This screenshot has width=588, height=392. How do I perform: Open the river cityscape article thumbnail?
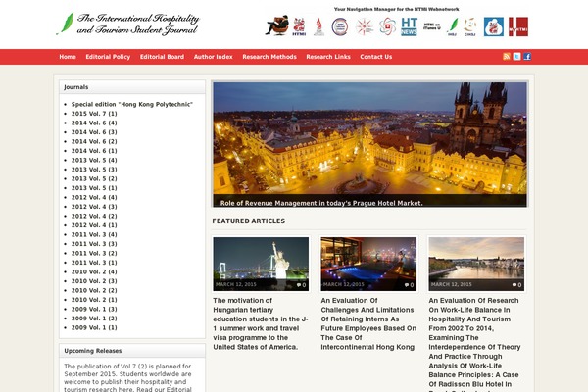[x=476, y=264]
